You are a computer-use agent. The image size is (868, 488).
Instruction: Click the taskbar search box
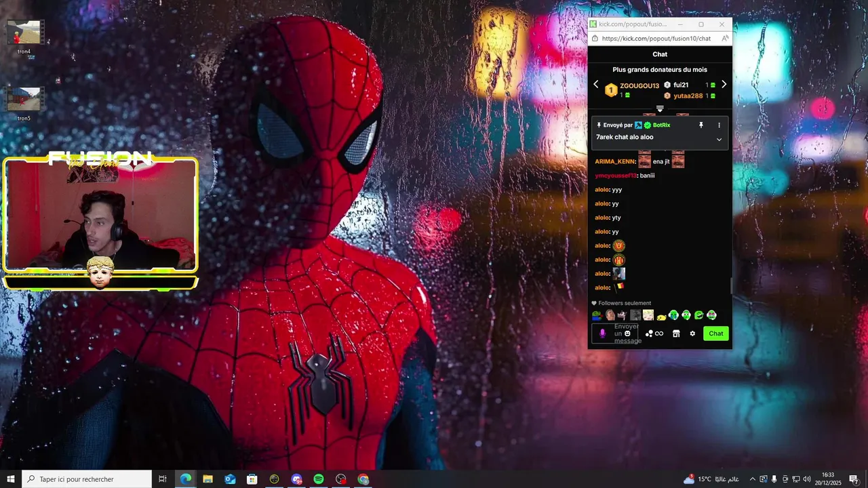coord(87,479)
